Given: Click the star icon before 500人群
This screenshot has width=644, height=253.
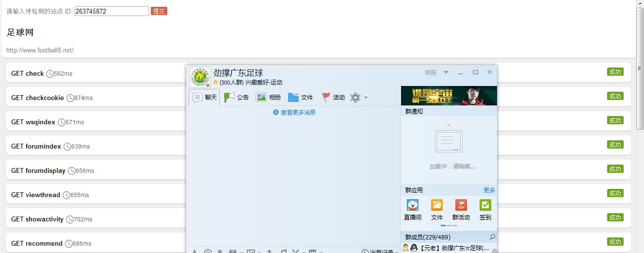Looking at the screenshot, I should (x=216, y=83).
